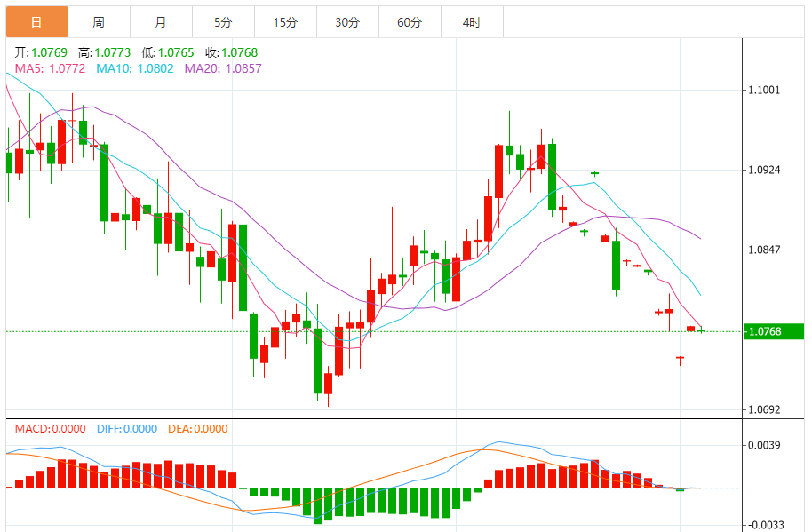Switch to the 周 weekly tab
The width and height of the screenshot is (812, 532).
tap(99, 22)
